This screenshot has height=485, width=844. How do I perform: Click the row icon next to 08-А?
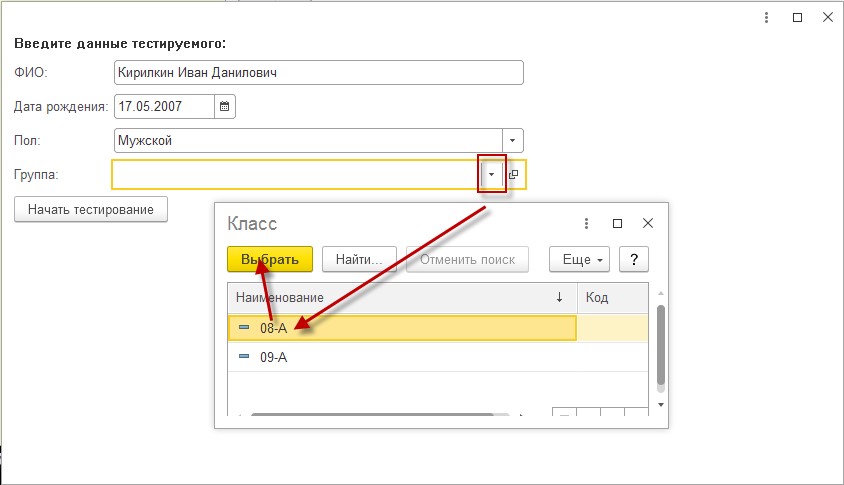(x=244, y=327)
